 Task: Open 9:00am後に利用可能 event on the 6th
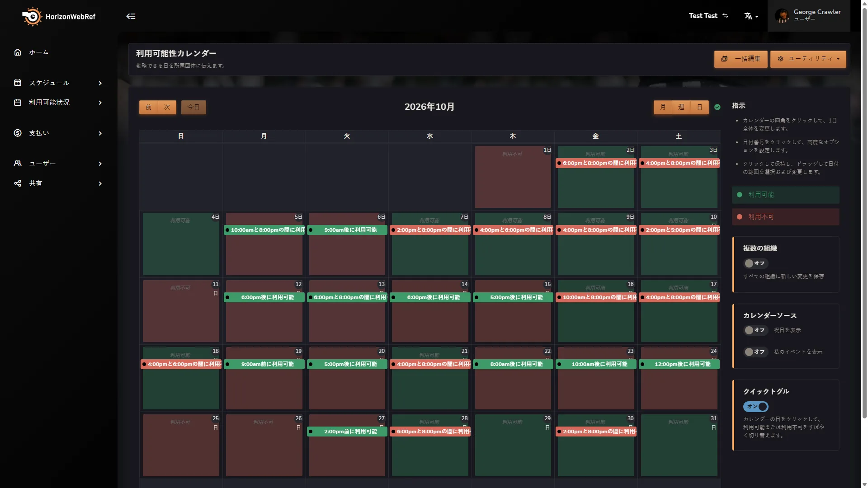point(347,230)
